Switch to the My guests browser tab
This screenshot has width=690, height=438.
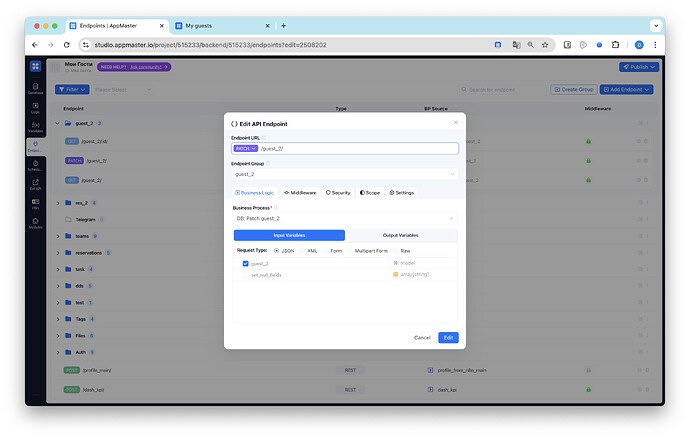tap(223, 26)
